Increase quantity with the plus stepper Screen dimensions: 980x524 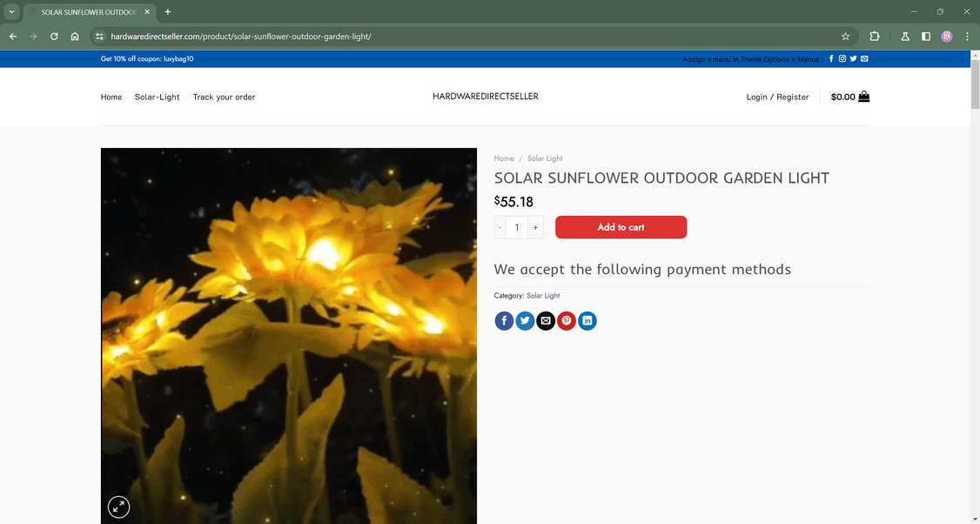tap(535, 227)
